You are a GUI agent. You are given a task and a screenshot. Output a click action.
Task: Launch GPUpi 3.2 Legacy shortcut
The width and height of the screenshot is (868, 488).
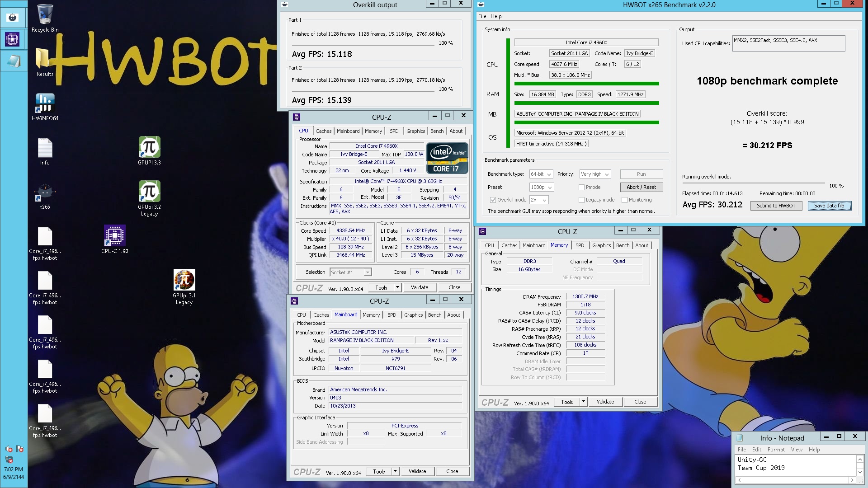click(149, 198)
